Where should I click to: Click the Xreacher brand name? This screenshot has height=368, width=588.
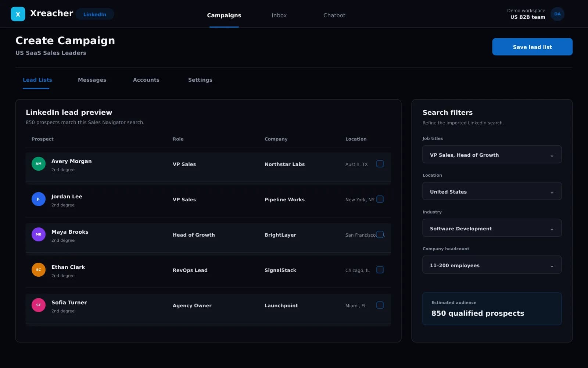click(x=51, y=13)
